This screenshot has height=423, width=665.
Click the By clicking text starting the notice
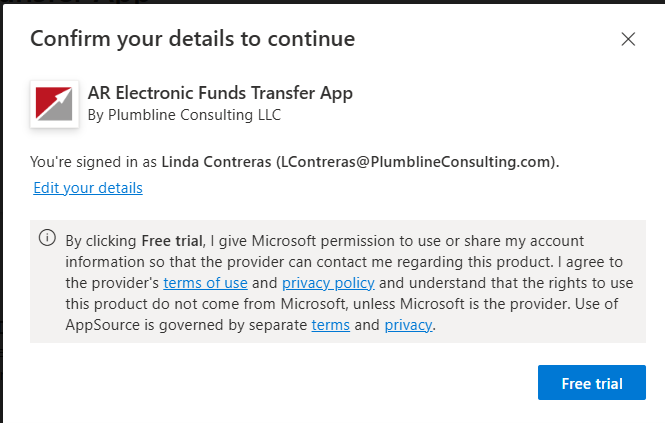[101, 241]
